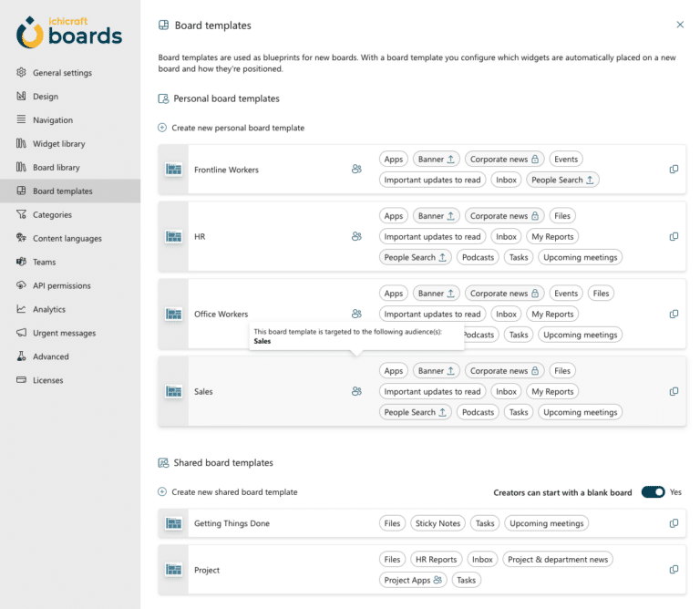Click the HR audience targeting icon

point(356,237)
